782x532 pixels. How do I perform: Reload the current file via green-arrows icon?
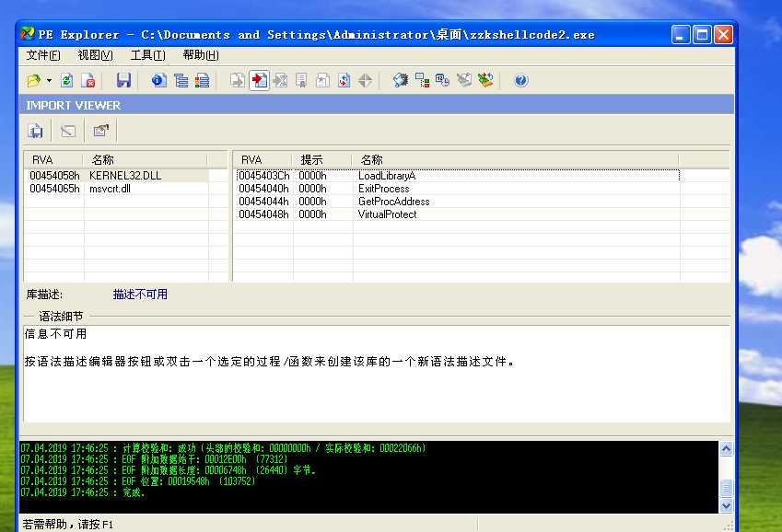click(x=67, y=80)
